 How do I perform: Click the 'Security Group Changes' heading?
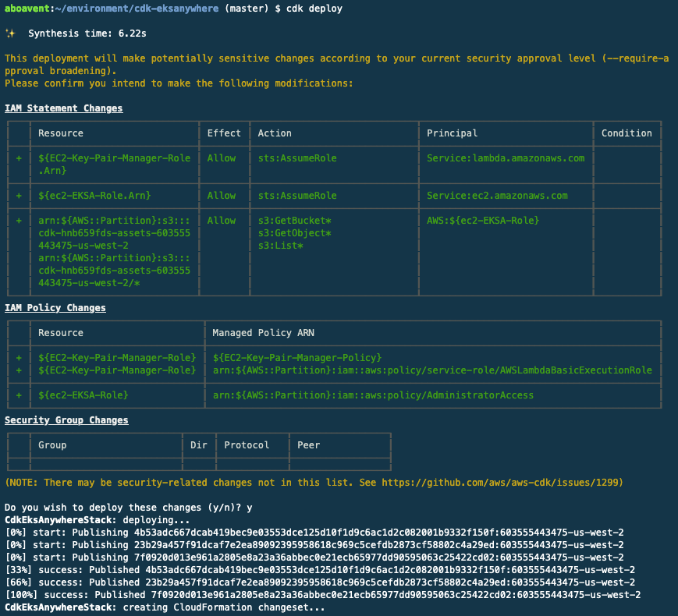pos(66,420)
